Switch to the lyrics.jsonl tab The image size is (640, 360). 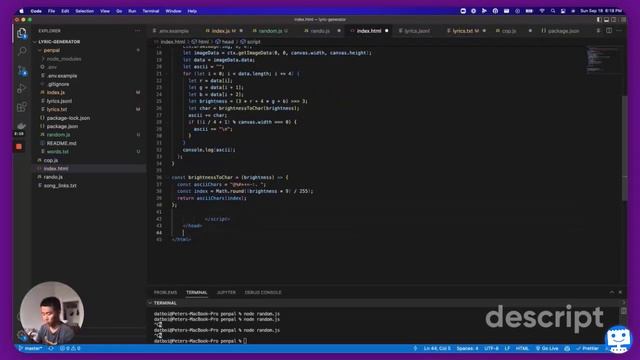417,31
